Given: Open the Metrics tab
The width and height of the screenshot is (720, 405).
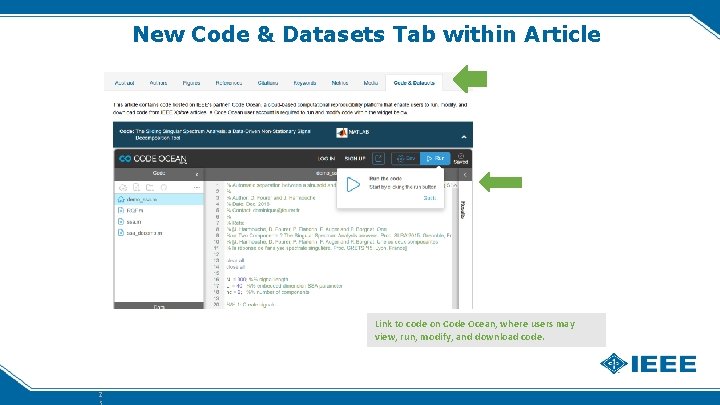Looking at the screenshot, I should point(340,83).
